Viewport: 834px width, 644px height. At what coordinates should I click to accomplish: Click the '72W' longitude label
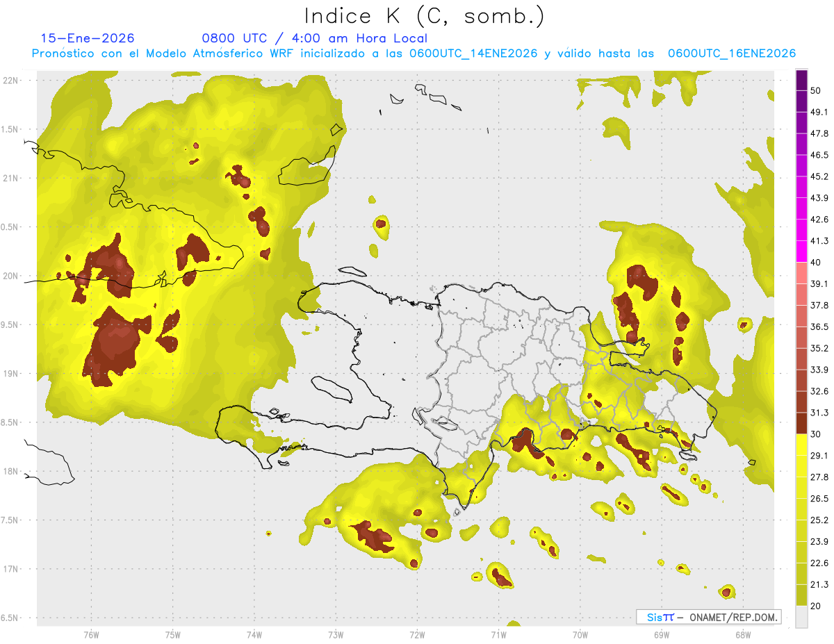(417, 635)
